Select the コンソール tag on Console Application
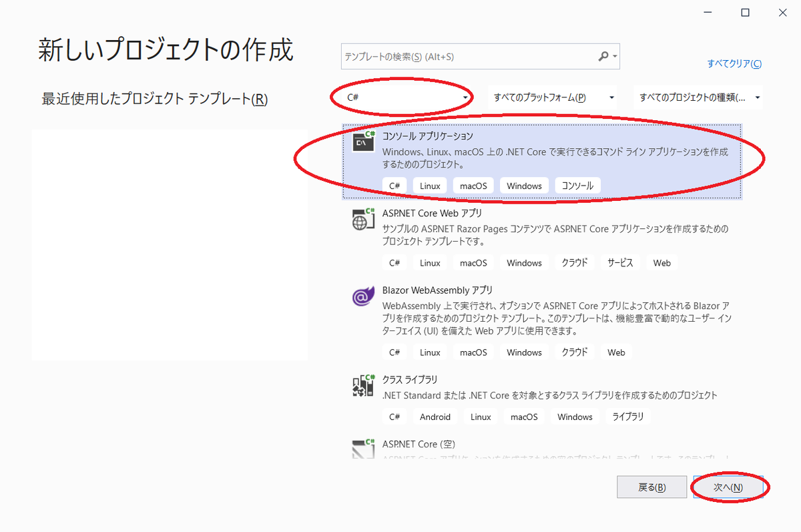 coord(577,185)
